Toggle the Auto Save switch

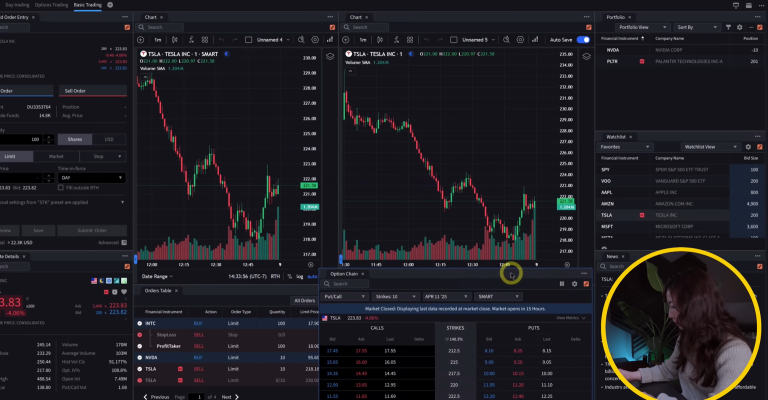point(584,39)
